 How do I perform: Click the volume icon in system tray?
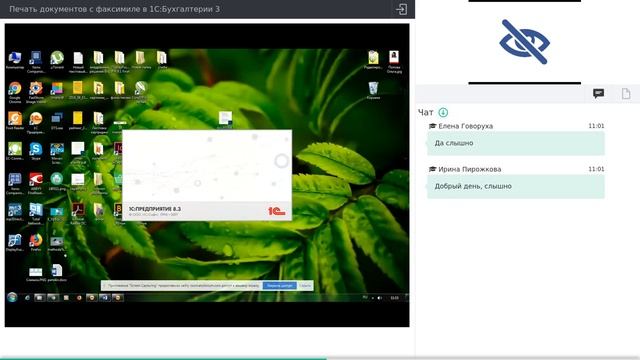[x=379, y=298]
